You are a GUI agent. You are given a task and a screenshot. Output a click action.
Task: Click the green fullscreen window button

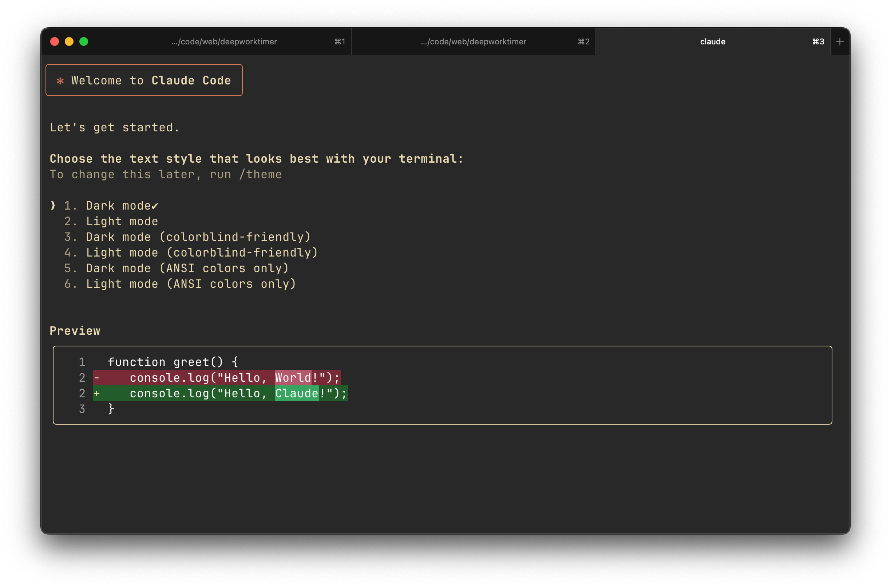tap(84, 41)
